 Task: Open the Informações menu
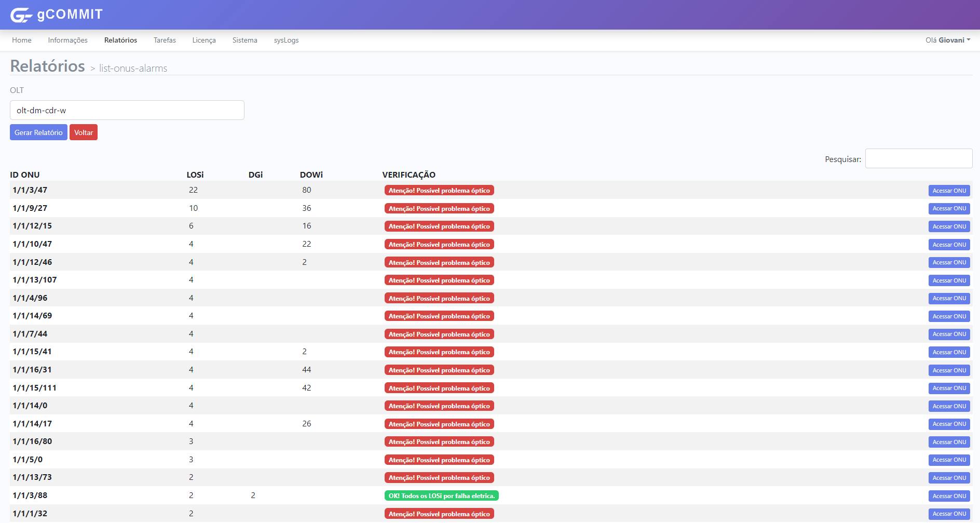[x=67, y=40]
